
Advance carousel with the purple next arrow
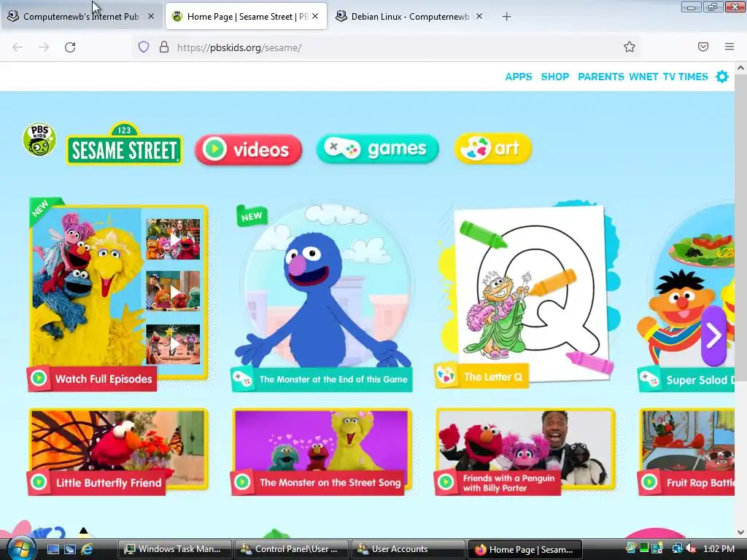click(x=713, y=335)
